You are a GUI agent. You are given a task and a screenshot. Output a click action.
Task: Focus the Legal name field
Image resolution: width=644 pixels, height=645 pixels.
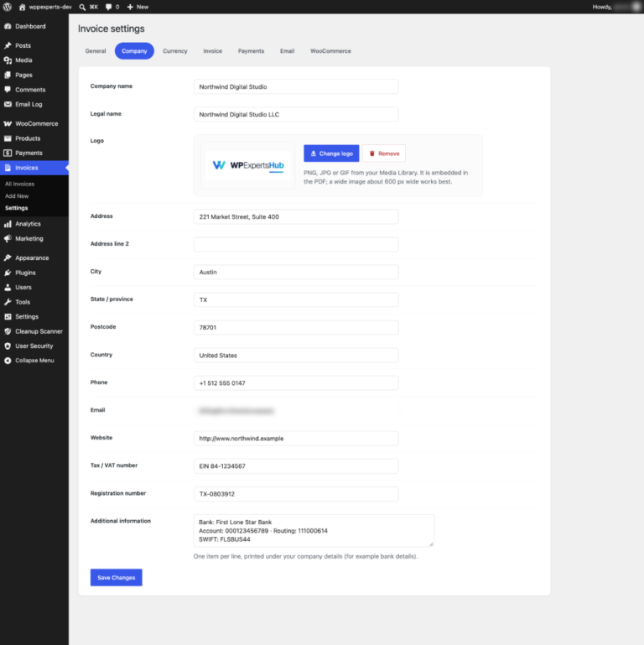[x=296, y=114]
